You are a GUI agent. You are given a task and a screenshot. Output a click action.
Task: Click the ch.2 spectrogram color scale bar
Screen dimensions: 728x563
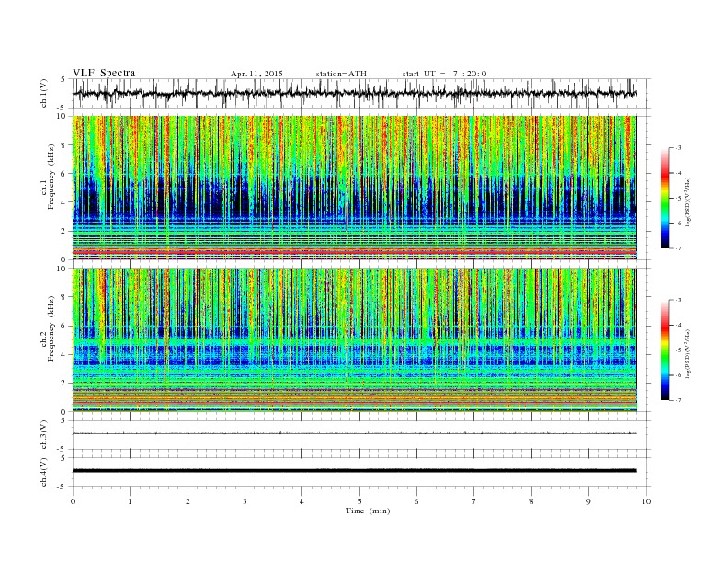coord(665,350)
